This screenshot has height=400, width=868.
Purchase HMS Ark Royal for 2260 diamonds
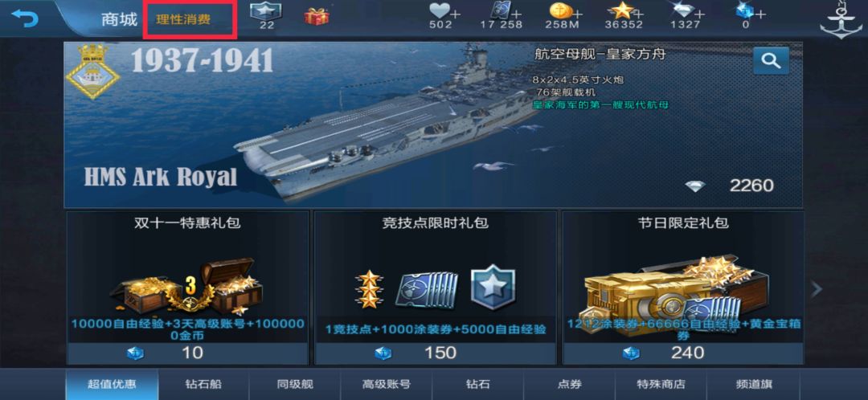730,186
